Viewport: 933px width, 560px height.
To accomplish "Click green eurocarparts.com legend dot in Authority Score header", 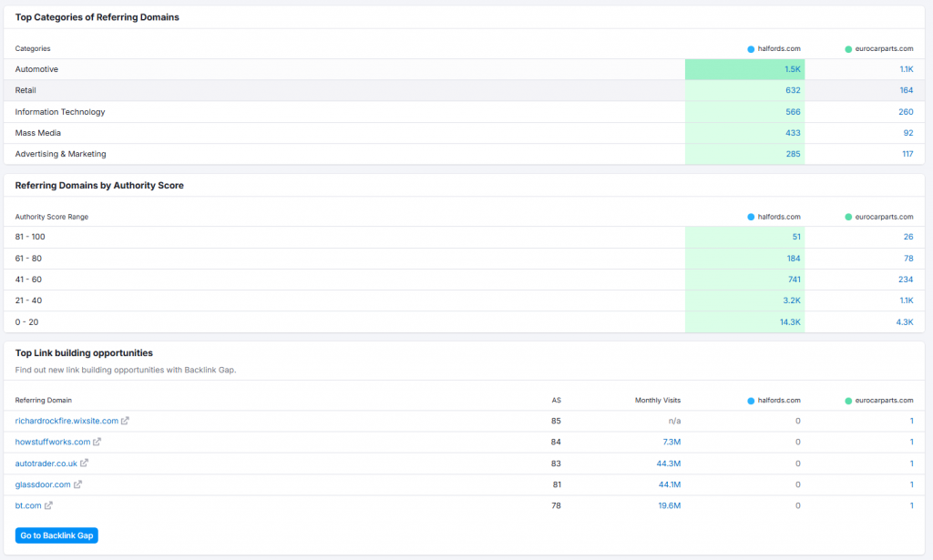I will [848, 217].
